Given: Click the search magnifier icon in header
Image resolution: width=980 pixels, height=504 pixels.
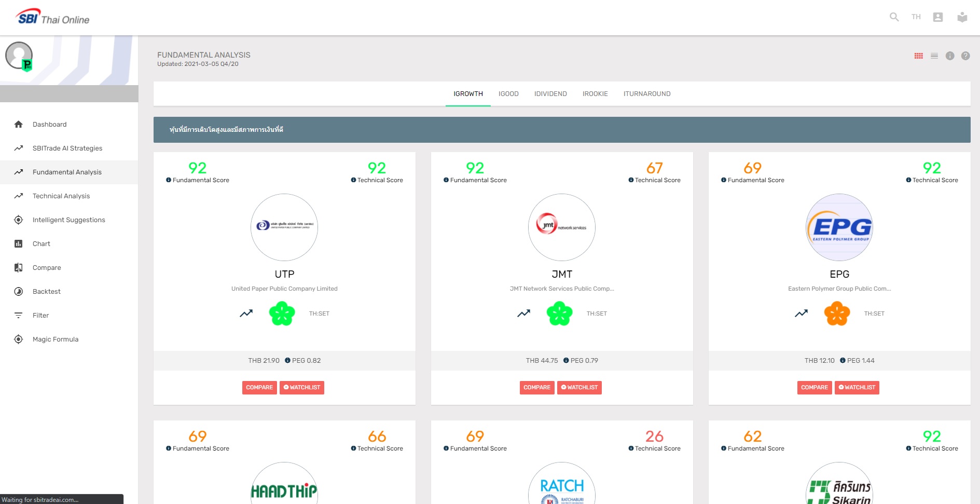Looking at the screenshot, I should coord(894,17).
